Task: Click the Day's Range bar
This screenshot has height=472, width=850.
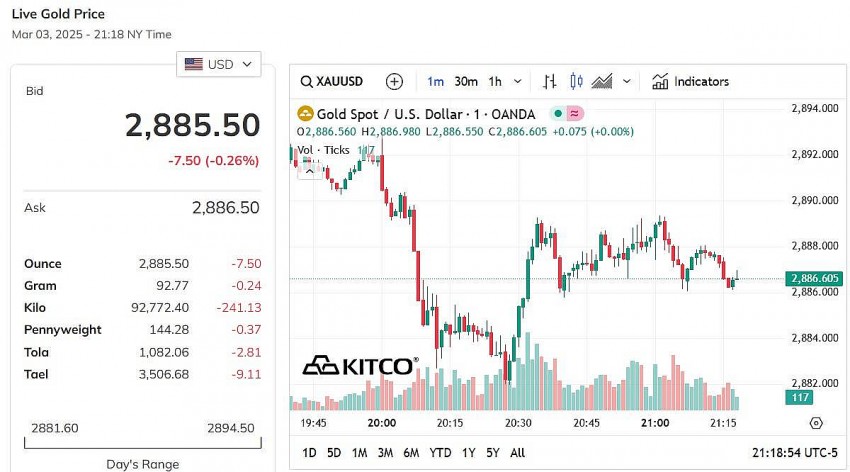Action: pos(142,443)
